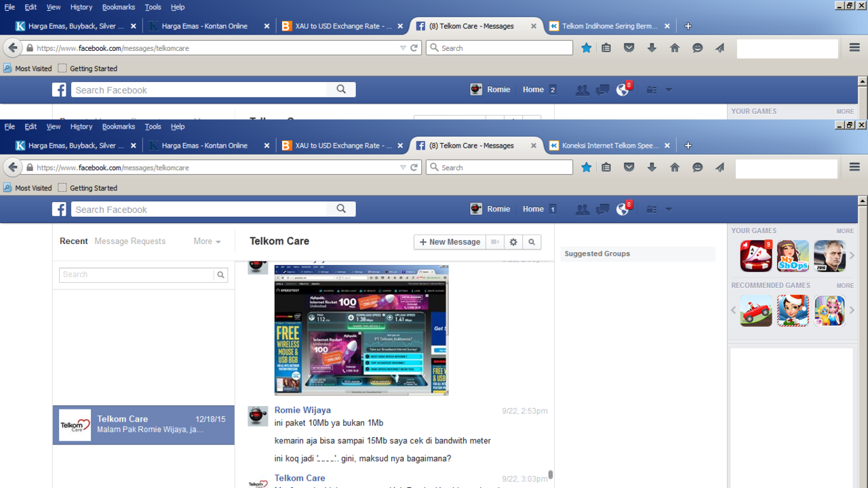Image resolution: width=868 pixels, height=488 pixels.
Task: Open the hamburger menu in the front Firefox window
Action: [854, 167]
